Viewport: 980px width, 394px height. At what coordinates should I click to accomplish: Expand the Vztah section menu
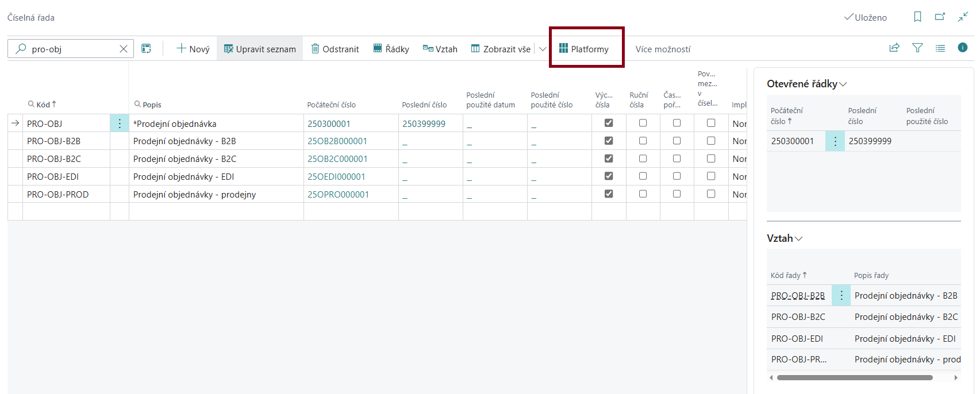[798, 239]
